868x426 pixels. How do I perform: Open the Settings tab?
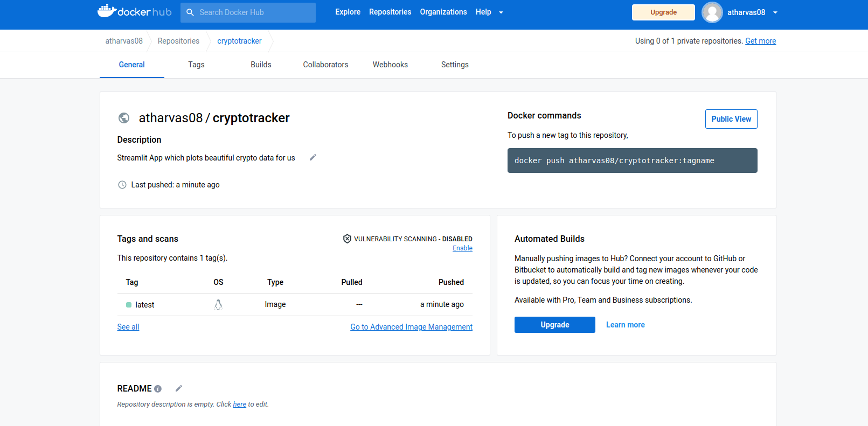click(455, 65)
